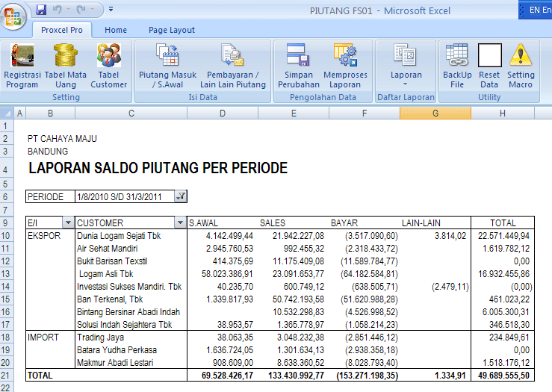Click Simpan Perubahan to save changes
Viewport: 552px width, 392px height.
click(299, 66)
